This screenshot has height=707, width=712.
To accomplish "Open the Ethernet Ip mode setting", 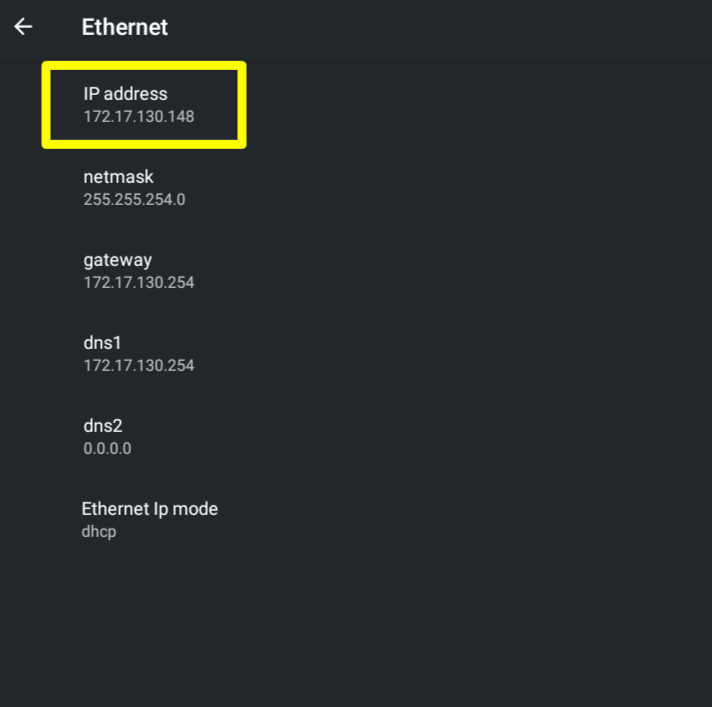I will pos(149,509).
